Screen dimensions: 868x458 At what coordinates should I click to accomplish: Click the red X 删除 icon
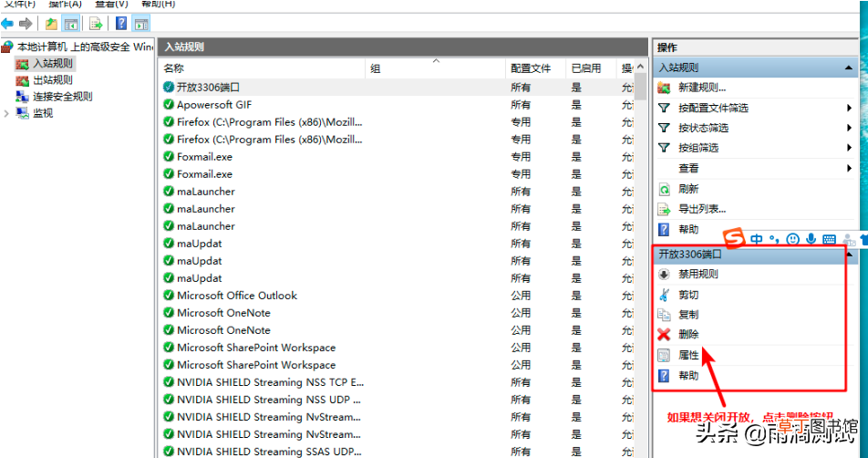coord(664,335)
